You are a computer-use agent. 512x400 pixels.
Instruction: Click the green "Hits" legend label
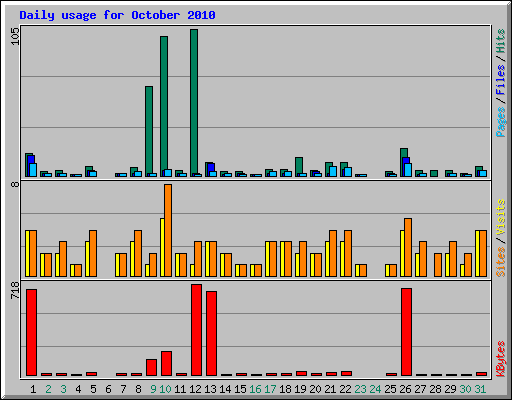[x=500, y=41]
